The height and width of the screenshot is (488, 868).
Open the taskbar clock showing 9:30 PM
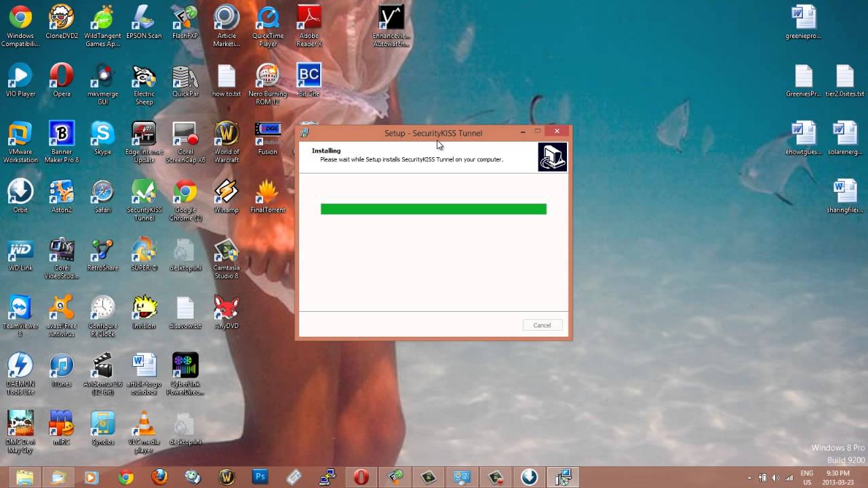[x=839, y=477]
